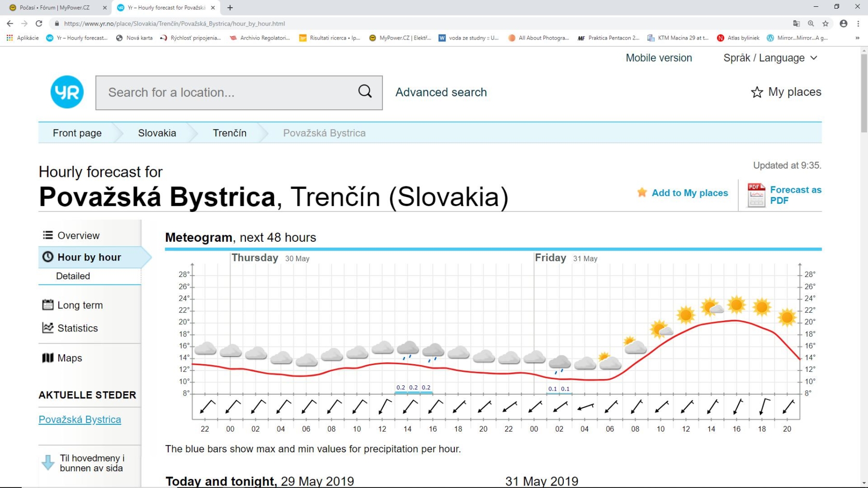Click the YR logo icon

coord(67,92)
